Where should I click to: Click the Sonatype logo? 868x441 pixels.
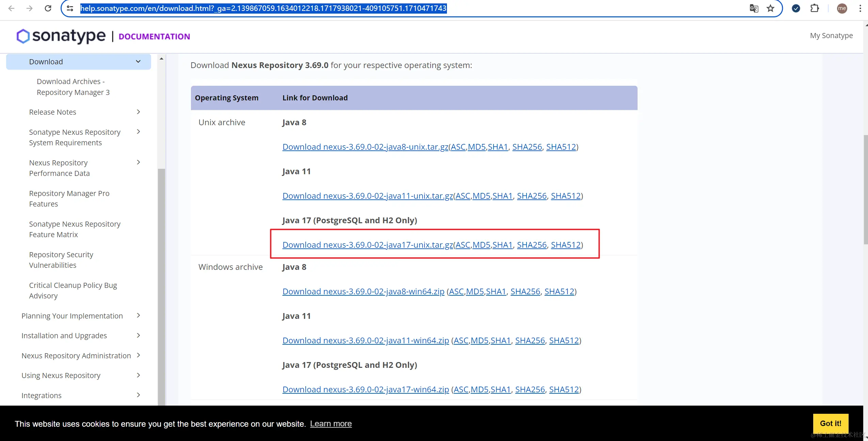(61, 36)
